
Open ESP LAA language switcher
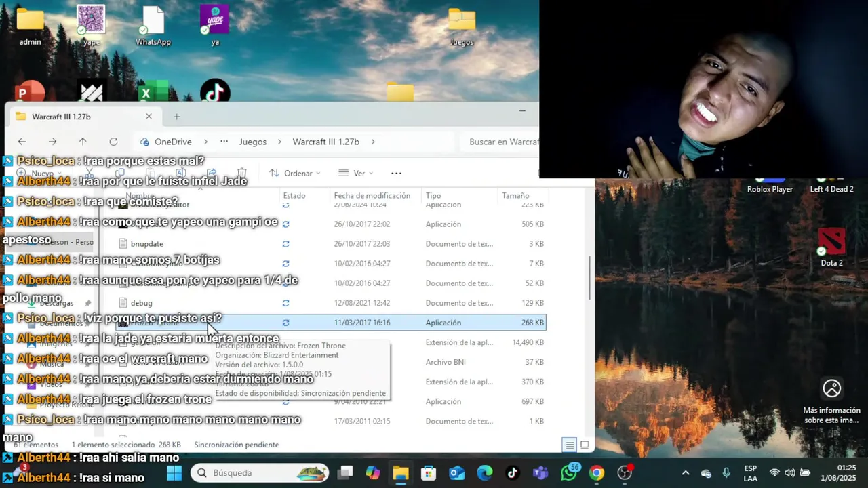pyautogui.click(x=751, y=473)
